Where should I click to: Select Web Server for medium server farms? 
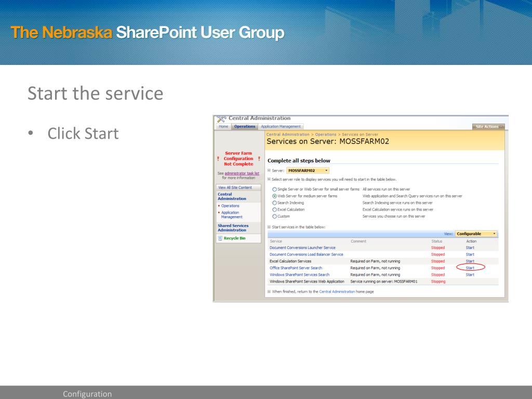click(274, 196)
